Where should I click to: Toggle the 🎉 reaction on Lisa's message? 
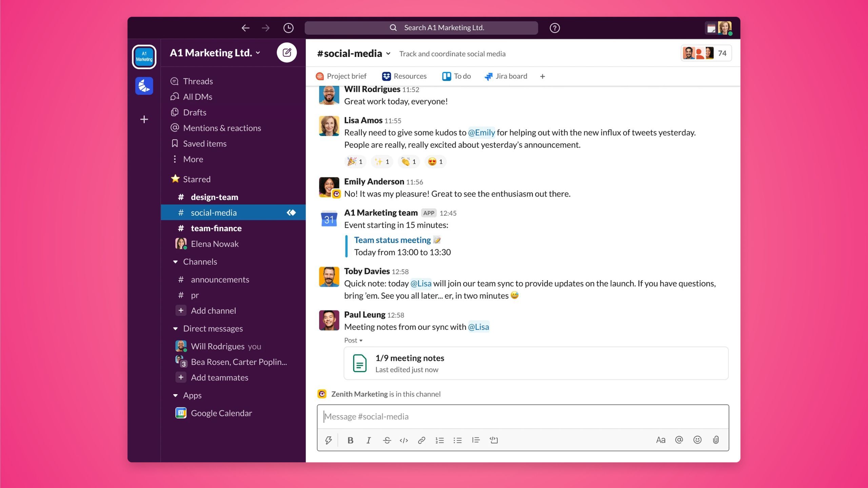(x=355, y=162)
